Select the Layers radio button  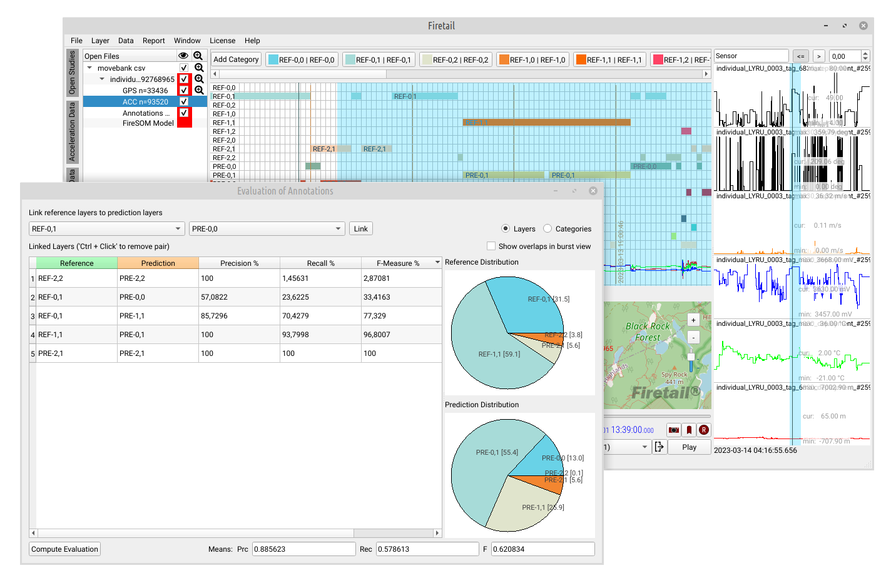[506, 229]
